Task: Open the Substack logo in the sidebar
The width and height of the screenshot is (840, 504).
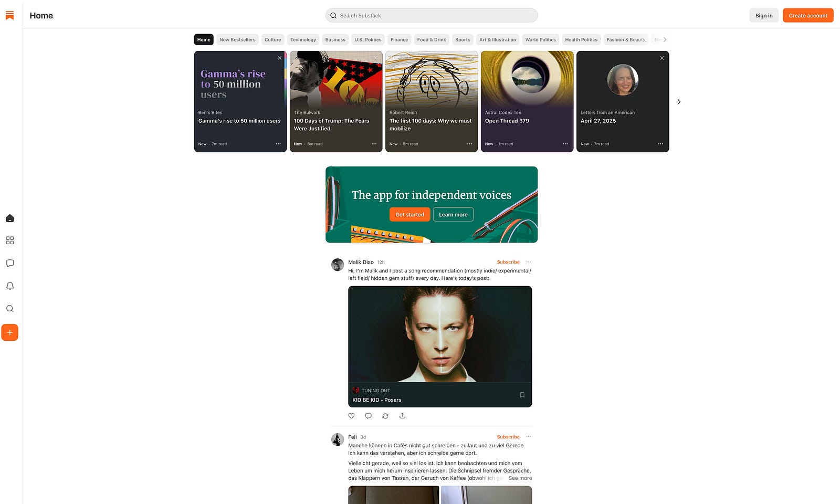Action: click(9, 15)
